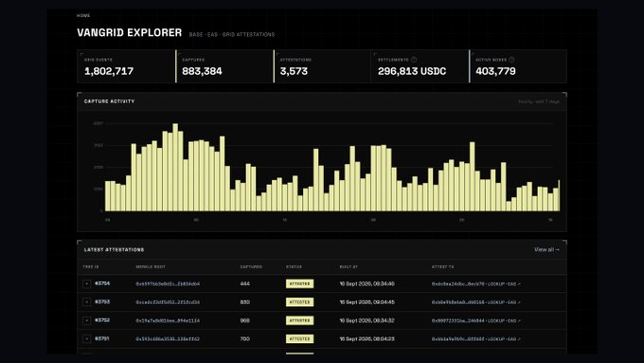Click the Grid Events card showing 1,802,717
644x363 pixels.
[126, 66]
